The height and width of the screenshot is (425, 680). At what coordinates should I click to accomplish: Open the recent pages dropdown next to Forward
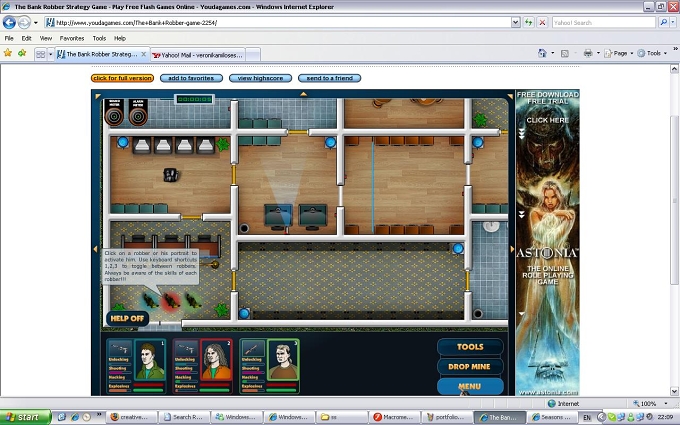pyautogui.click(x=36, y=23)
